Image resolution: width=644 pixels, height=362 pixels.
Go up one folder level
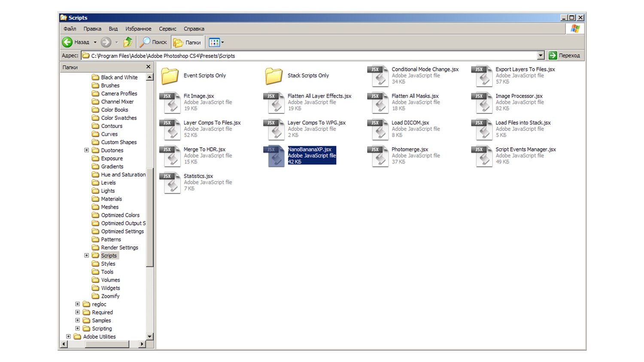(x=128, y=42)
